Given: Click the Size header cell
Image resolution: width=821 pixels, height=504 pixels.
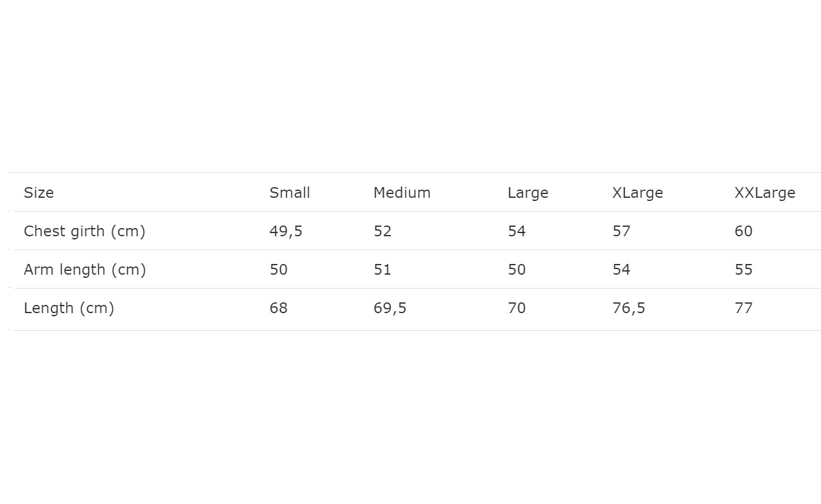Looking at the screenshot, I should point(39,193).
